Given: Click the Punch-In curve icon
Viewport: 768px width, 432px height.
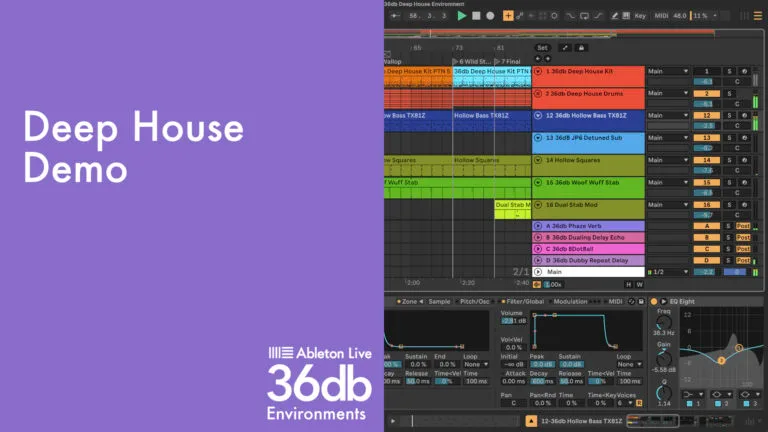Looking at the screenshot, I should pos(570,16).
